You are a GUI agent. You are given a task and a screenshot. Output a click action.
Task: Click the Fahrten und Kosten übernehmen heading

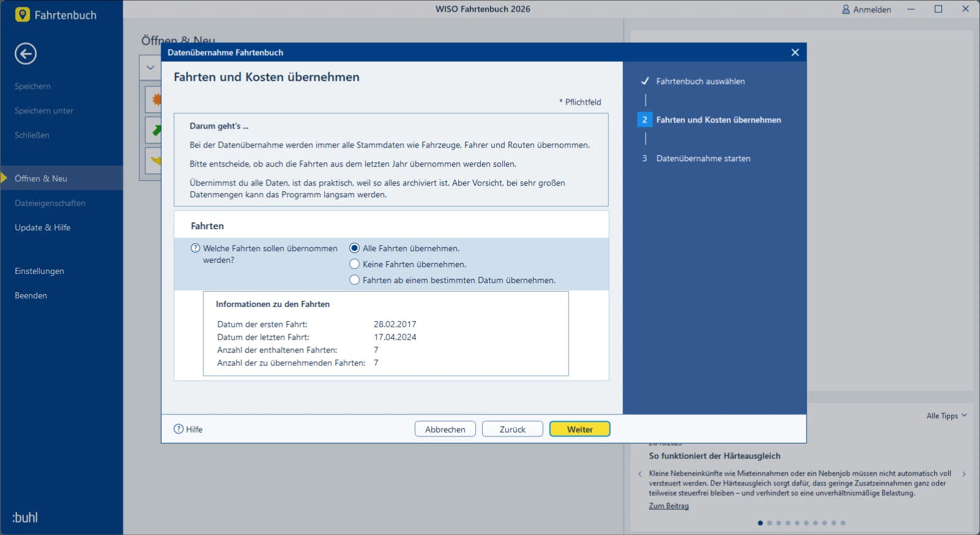pyautogui.click(x=266, y=77)
